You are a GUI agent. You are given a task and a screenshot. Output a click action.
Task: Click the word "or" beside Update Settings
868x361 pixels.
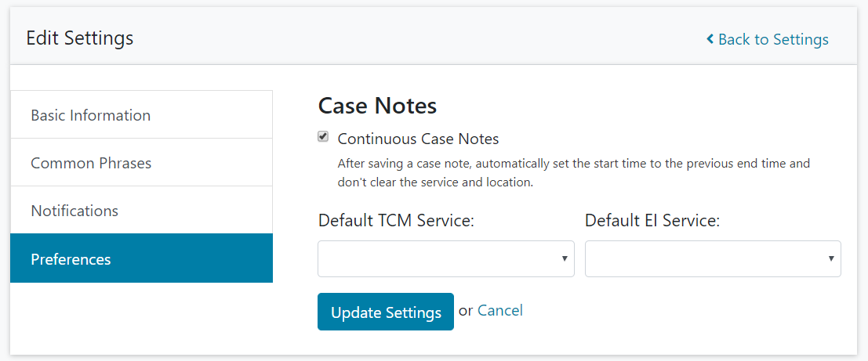(466, 311)
